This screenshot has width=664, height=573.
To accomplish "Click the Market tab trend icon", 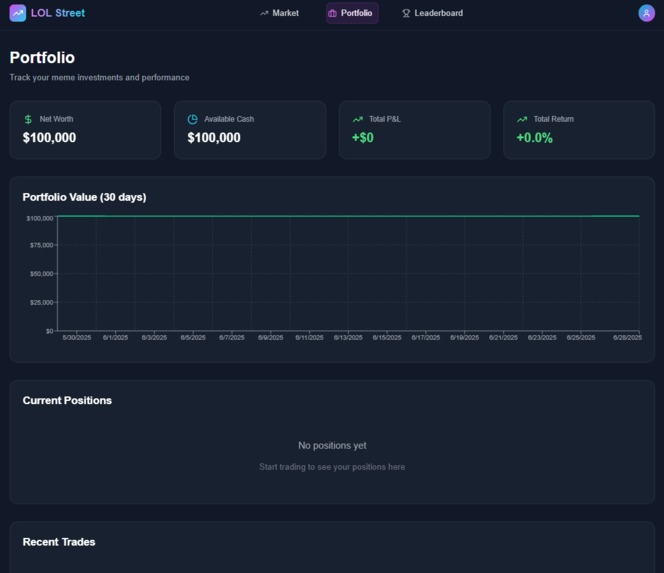I will [264, 14].
